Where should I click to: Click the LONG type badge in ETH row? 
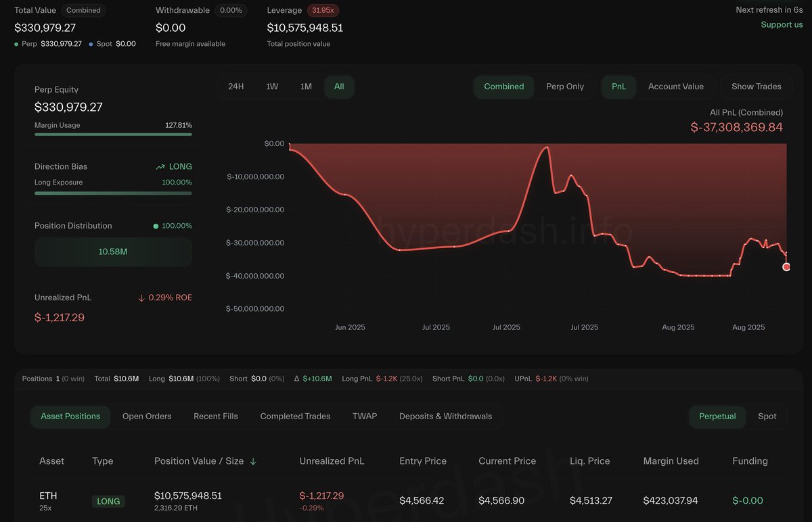click(x=108, y=502)
